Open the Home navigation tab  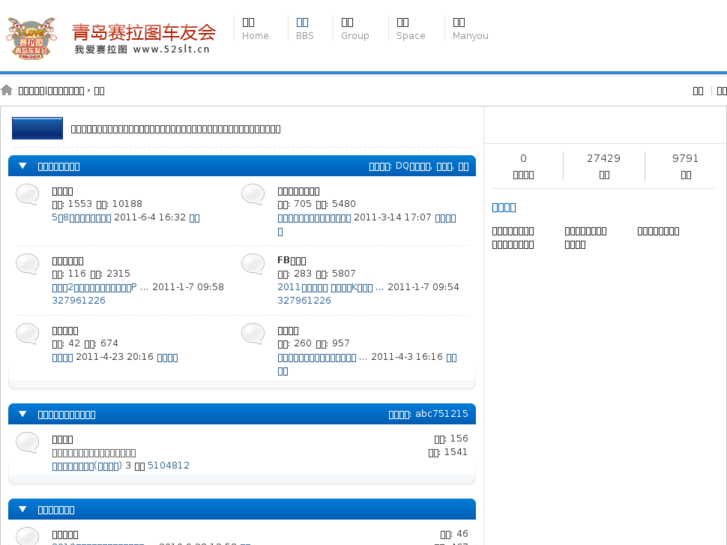(x=255, y=29)
